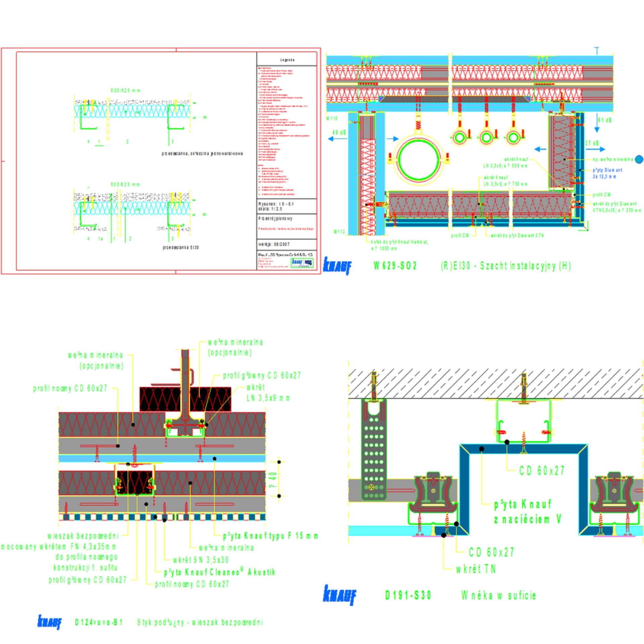Click the 'przedścianka EI30' caption

[x=181, y=248]
